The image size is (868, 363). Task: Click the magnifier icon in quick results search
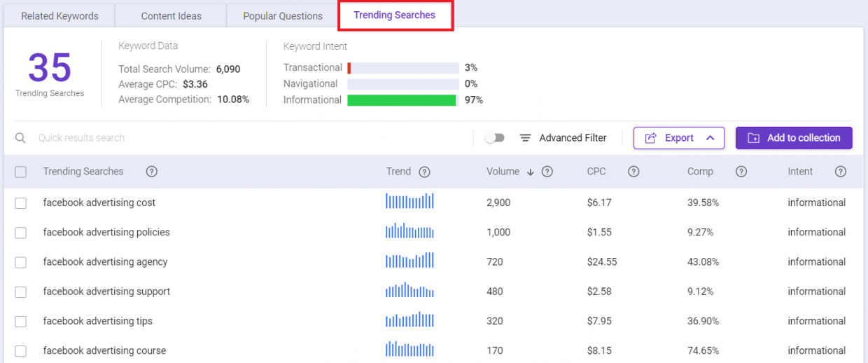[21, 138]
